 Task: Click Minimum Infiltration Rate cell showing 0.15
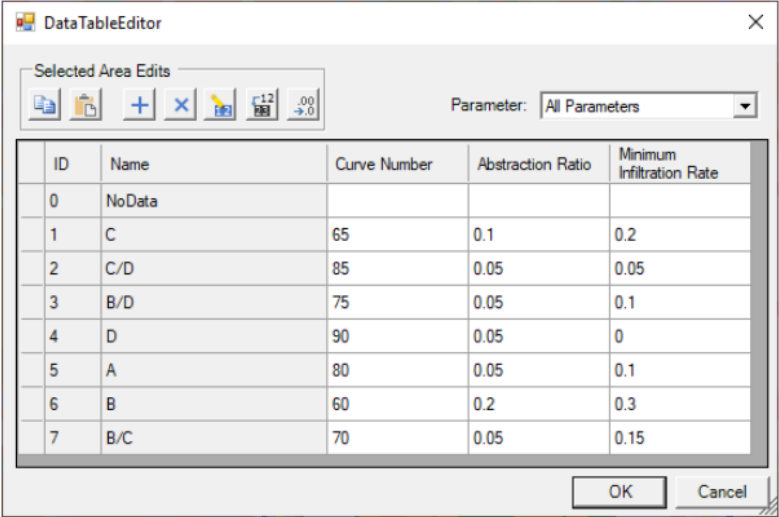tap(679, 438)
